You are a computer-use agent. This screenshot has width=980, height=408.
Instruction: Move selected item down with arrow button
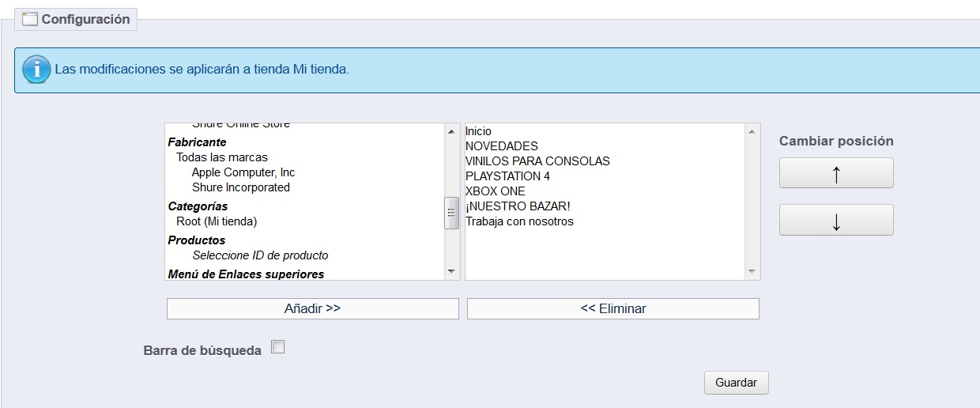pos(836,221)
